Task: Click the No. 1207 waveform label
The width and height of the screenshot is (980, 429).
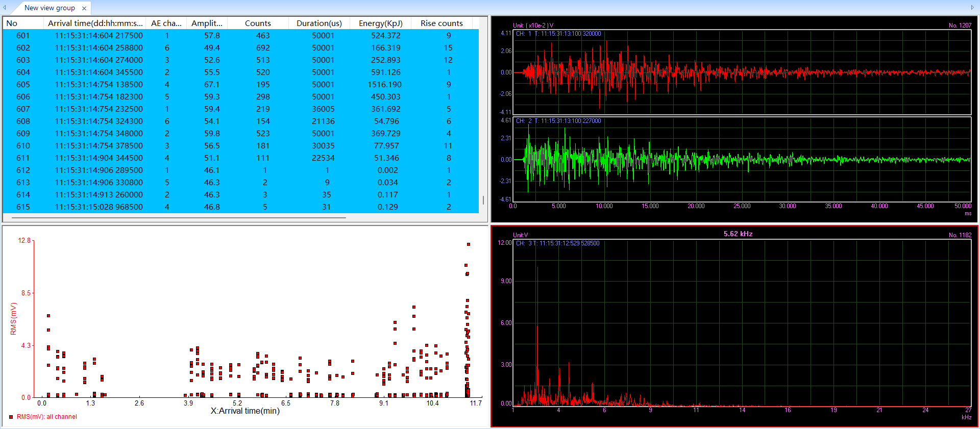Action: pyautogui.click(x=960, y=25)
